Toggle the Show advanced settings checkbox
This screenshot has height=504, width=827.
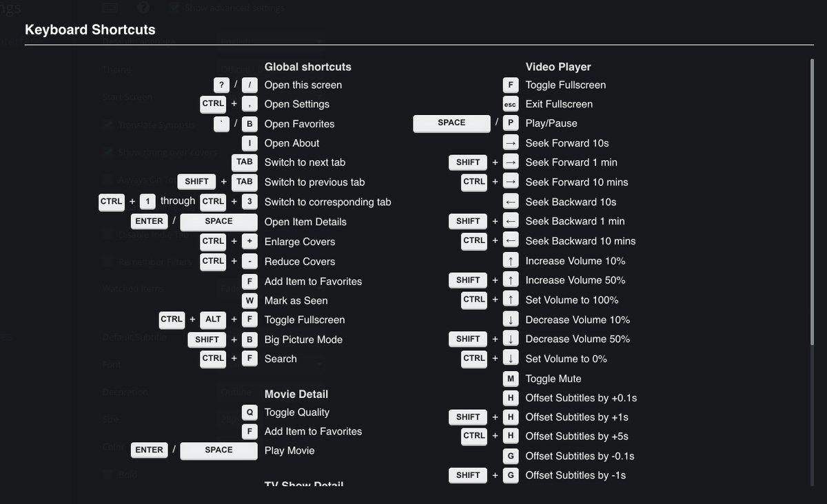coord(173,8)
